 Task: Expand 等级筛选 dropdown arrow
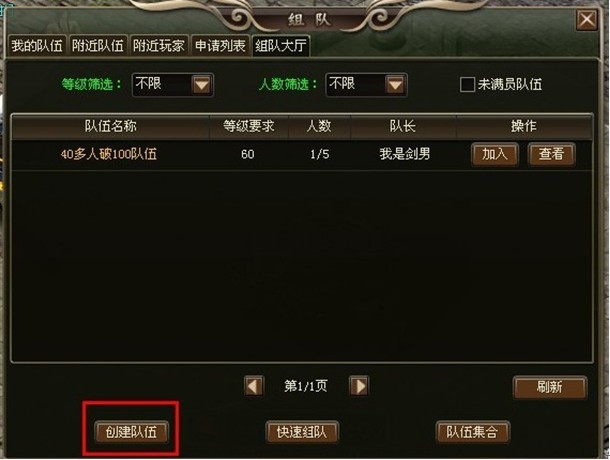click(x=202, y=84)
